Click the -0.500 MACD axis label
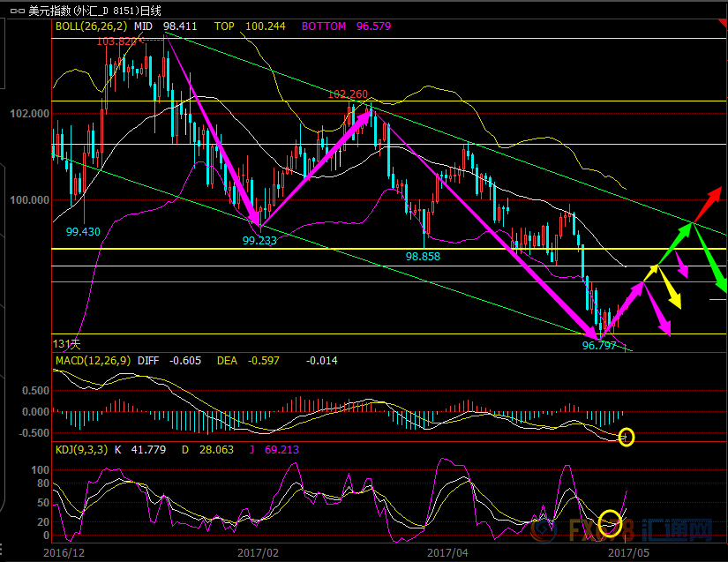This screenshot has height=562, width=728. (34, 433)
